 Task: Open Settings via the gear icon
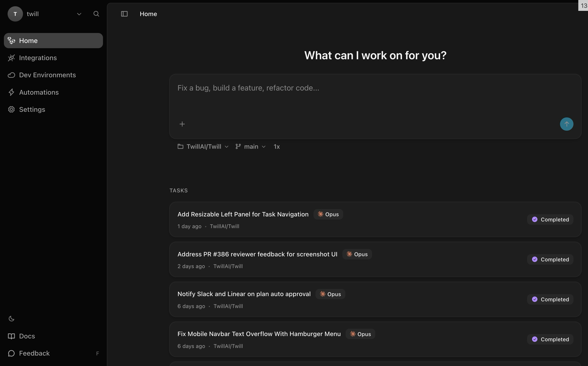pos(11,109)
